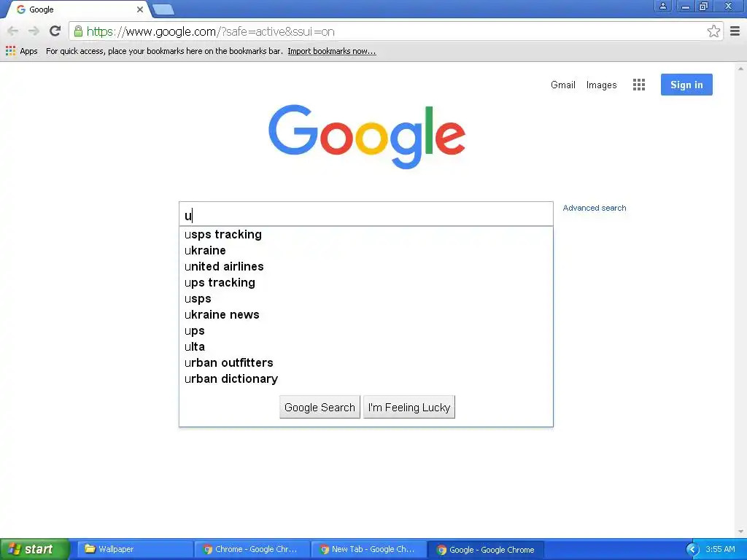Click the Advanced search link
Screen dimensions: 747x560
pos(595,208)
